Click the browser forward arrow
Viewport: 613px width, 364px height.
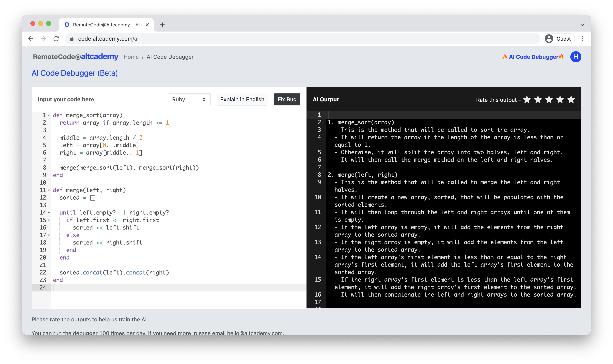point(44,38)
